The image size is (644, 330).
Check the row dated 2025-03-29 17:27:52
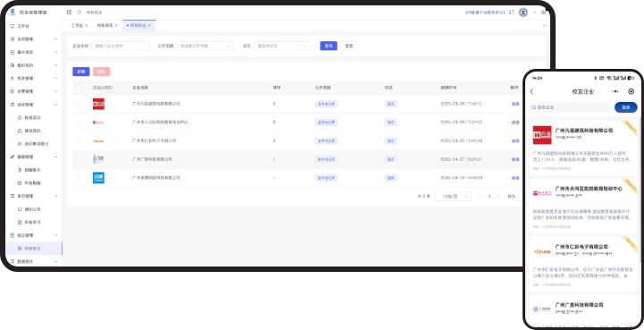[x=79, y=123]
